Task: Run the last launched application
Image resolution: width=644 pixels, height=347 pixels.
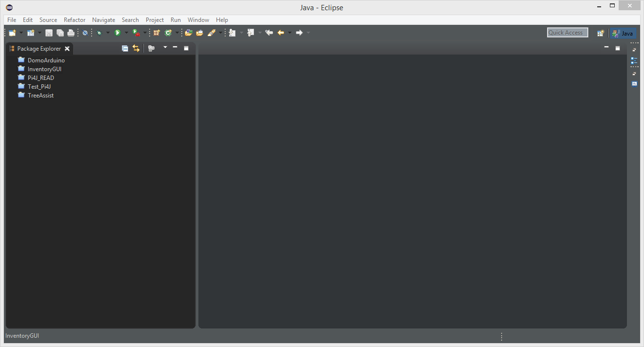Action: pyautogui.click(x=118, y=33)
